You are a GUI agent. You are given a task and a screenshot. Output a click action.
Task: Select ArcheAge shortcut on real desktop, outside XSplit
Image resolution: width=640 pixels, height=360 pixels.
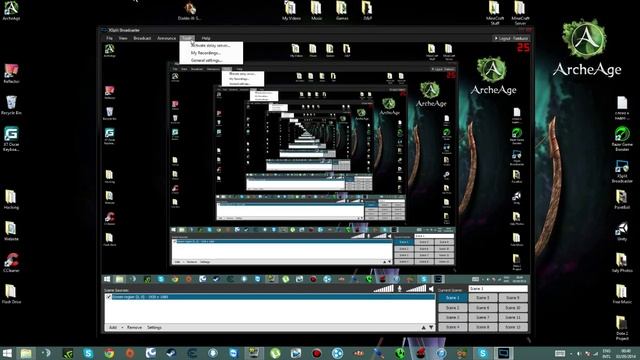(11, 11)
